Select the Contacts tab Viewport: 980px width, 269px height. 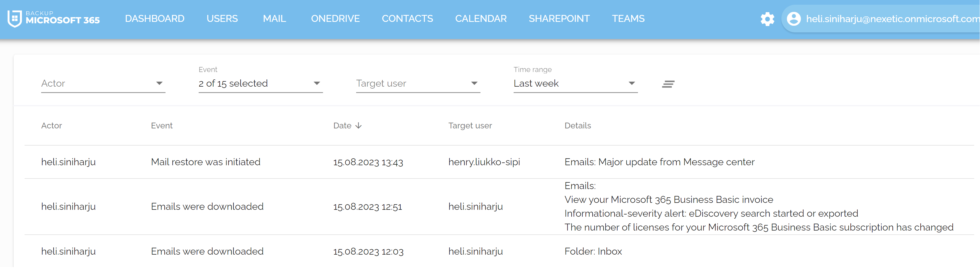click(x=408, y=18)
